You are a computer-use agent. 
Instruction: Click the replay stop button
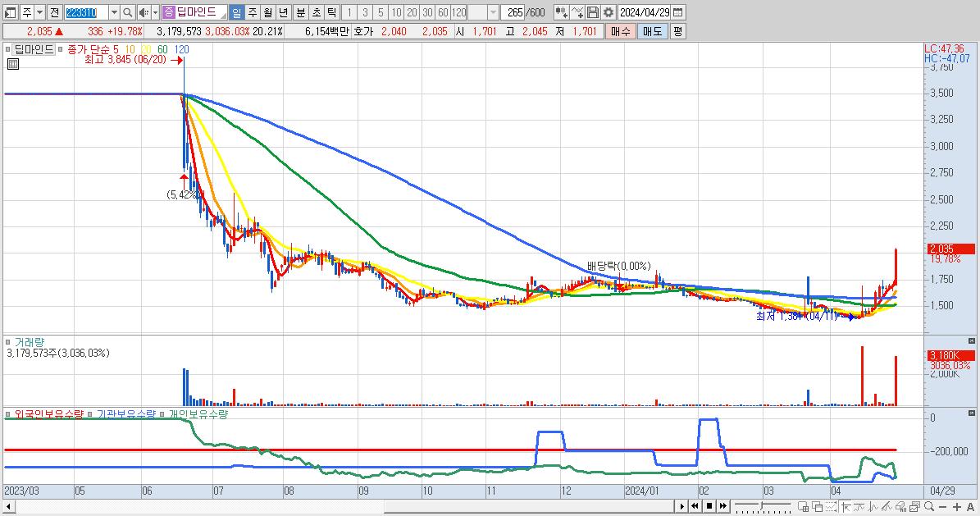pyautogui.click(x=709, y=506)
